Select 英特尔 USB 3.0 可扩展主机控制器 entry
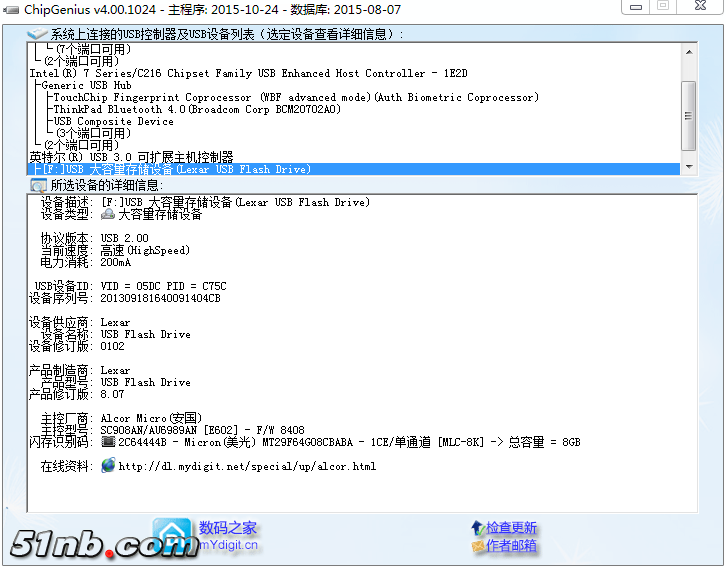This screenshot has width=726, height=568. 131,157
